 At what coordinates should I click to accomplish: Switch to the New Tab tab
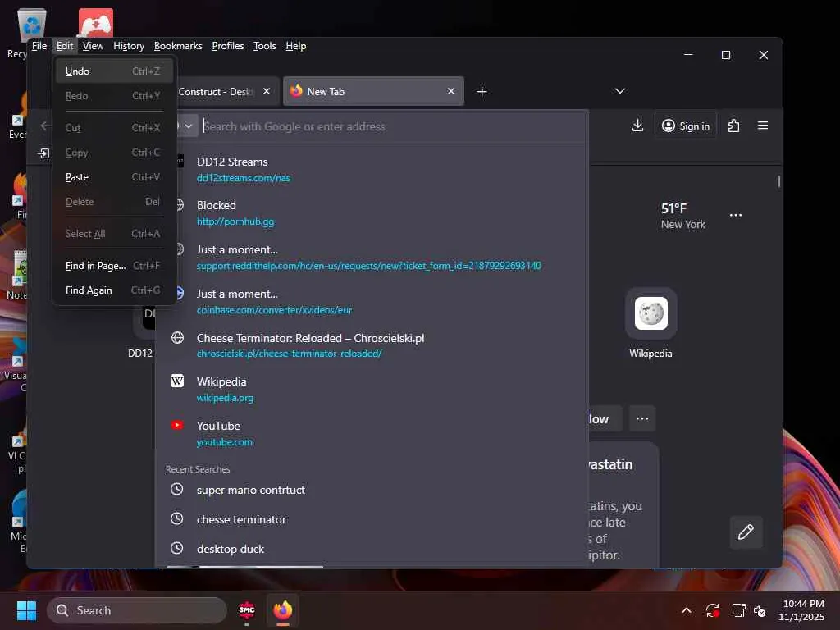[373, 92]
